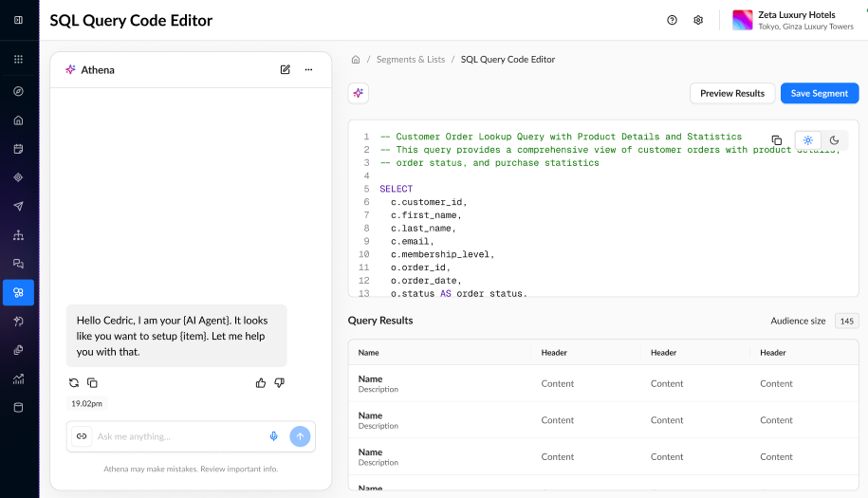Attach a link in chat input
Viewport: 868px width, 498px height.
coord(82,436)
